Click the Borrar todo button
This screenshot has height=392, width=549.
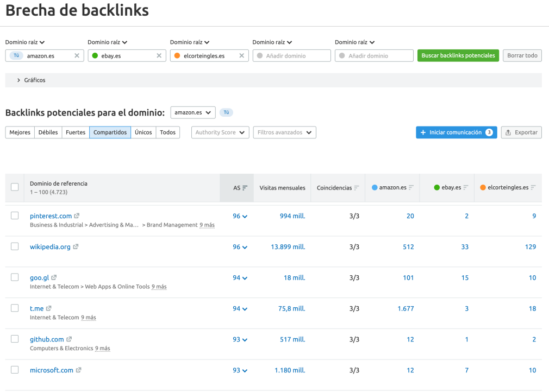point(522,55)
